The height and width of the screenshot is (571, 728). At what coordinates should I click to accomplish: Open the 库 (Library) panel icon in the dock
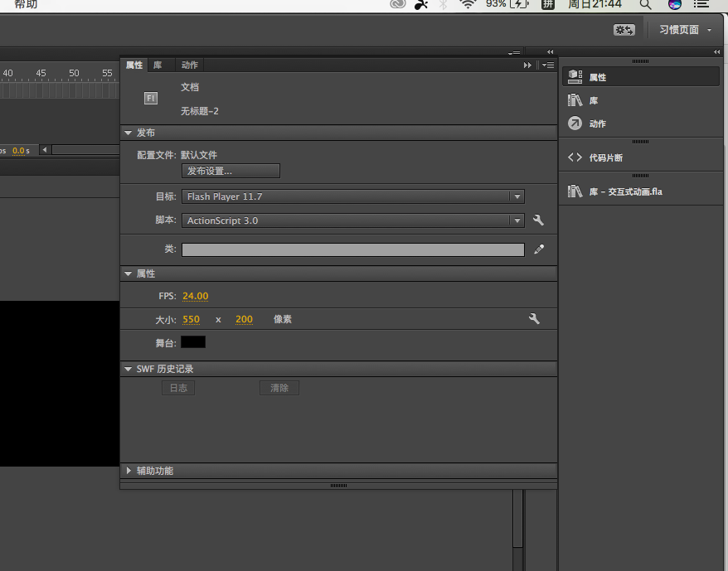pyautogui.click(x=575, y=100)
